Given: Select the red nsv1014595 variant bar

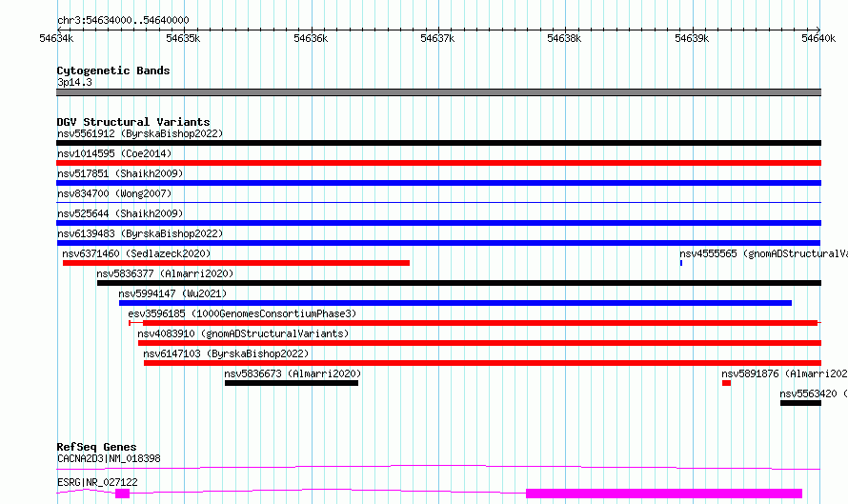Looking at the screenshot, I should pyautogui.click(x=438, y=163).
